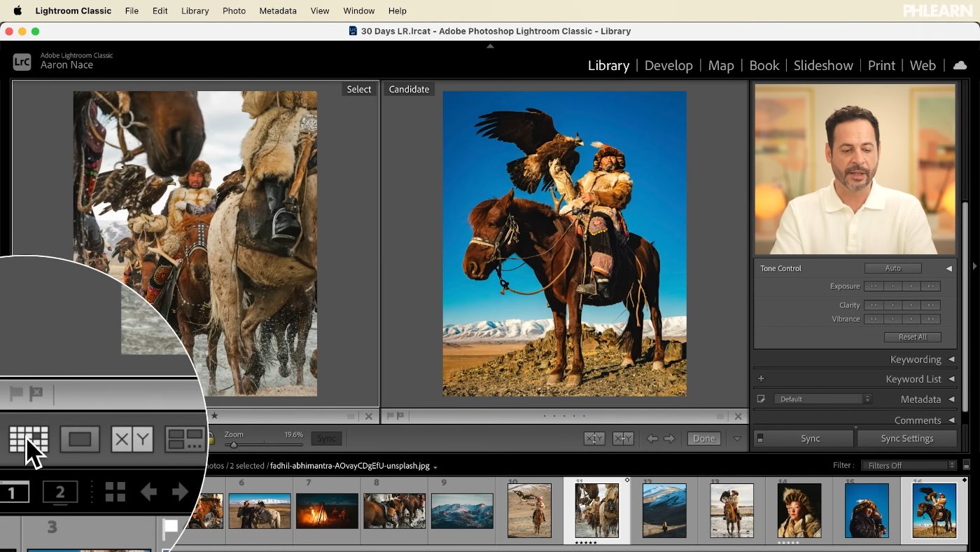Select filmstrip thumbnail 12 snowy mountain

664,511
